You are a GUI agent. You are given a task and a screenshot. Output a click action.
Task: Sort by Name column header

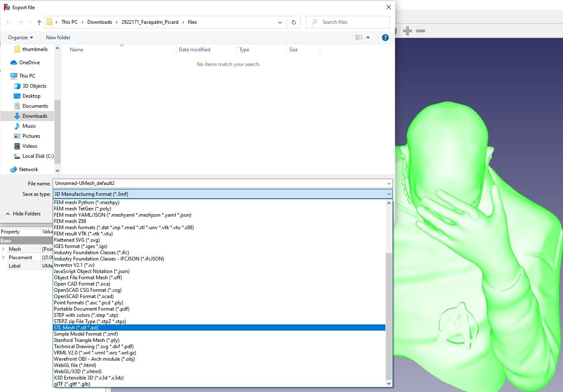tap(76, 50)
